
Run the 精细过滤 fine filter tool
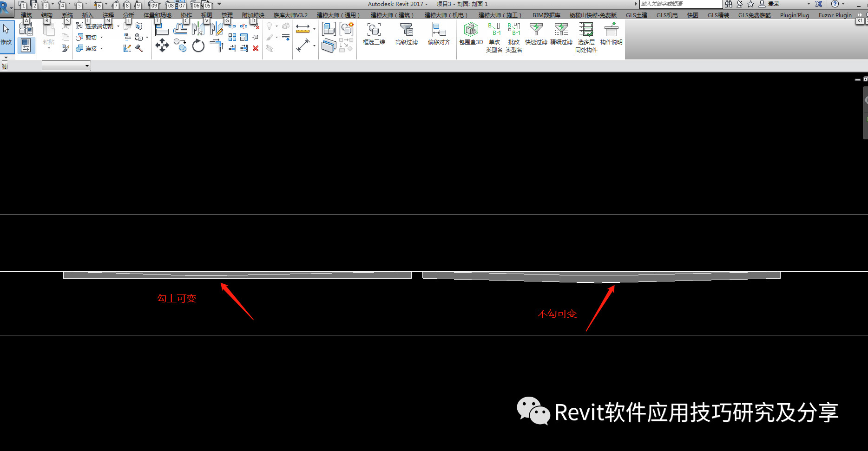pyautogui.click(x=561, y=34)
